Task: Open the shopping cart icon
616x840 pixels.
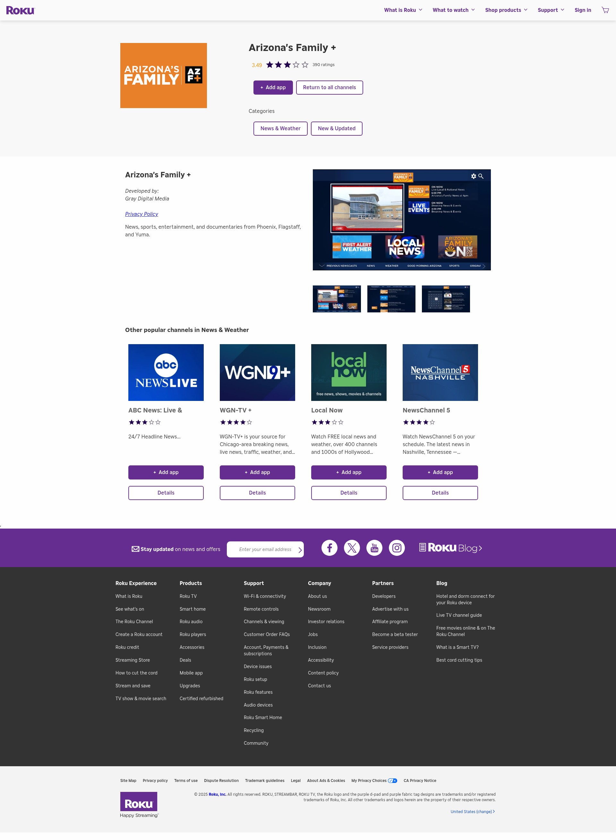Action: pos(605,10)
